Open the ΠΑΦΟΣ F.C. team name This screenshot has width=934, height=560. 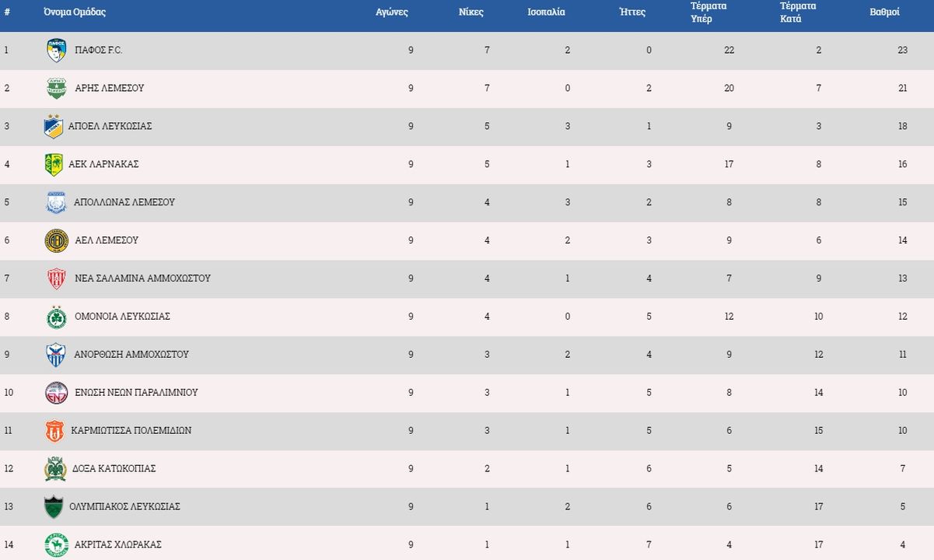pos(99,51)
